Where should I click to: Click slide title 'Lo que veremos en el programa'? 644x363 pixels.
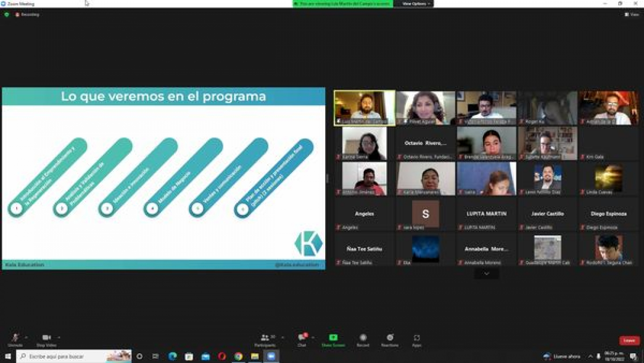pos(163,97)
